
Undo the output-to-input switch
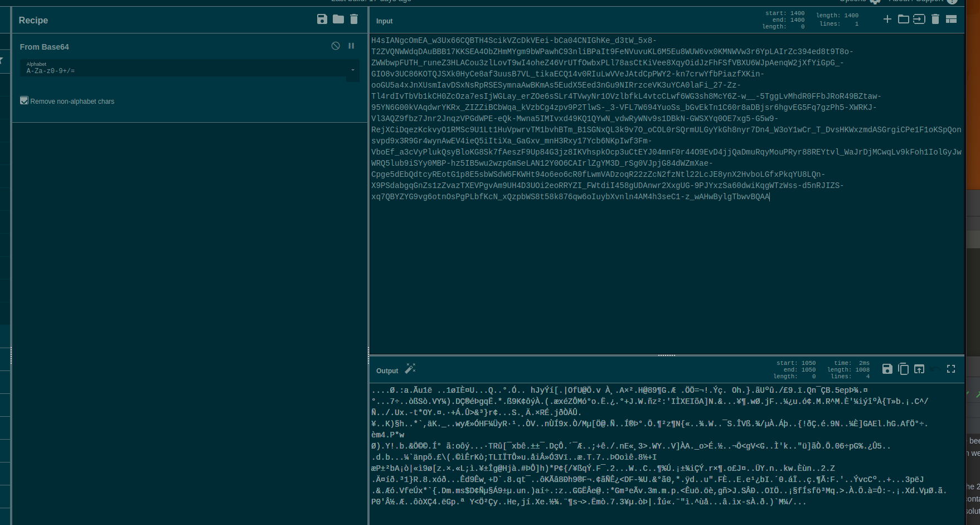click(x=935, y=369)
